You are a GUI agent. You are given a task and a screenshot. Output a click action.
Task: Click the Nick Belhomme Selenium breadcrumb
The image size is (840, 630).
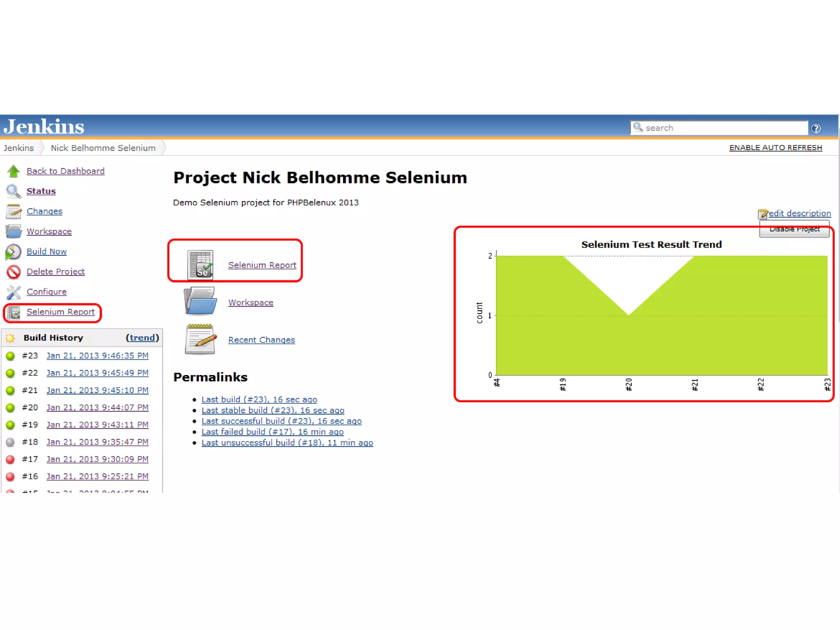[x=103, y=148]
